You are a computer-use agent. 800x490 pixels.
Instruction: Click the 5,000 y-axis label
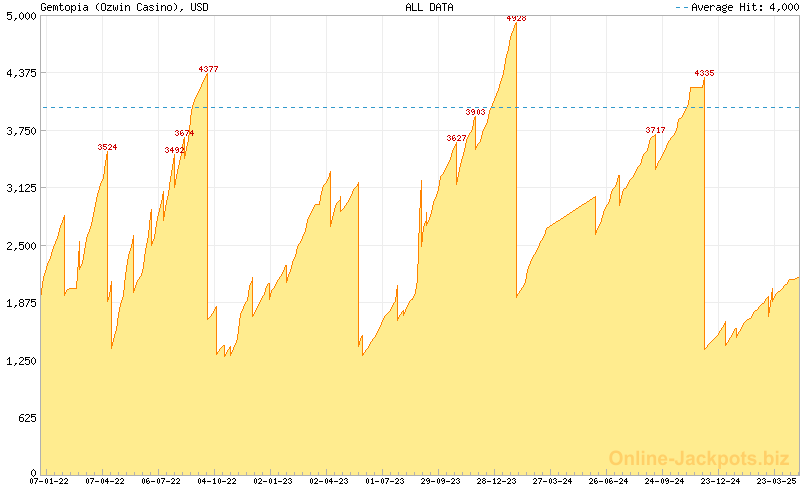[22, 16]
